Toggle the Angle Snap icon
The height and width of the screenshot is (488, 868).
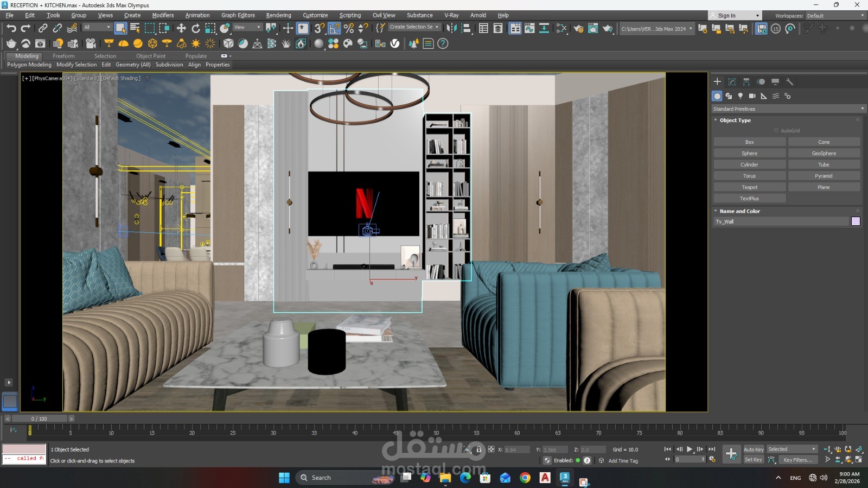(x=335, y=28)
